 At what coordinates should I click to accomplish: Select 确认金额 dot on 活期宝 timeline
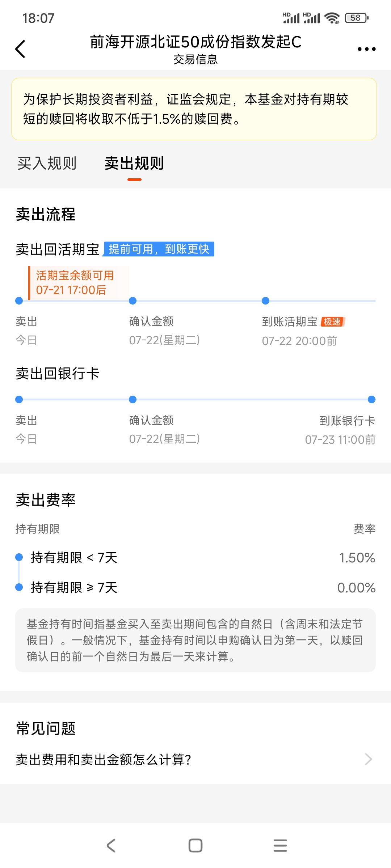pos(133,301)
